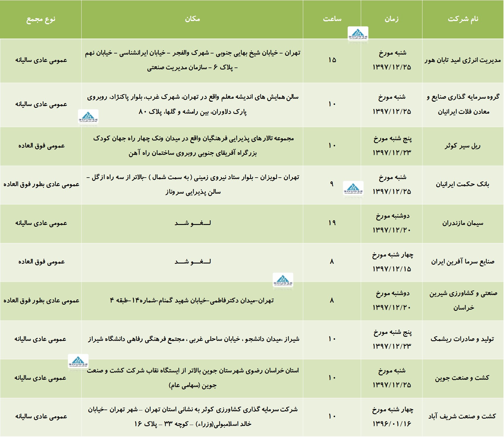Select company کشت و صنعت شریف آباد
The width and height of the screenshot is (504, 437).
click(463, 417)
